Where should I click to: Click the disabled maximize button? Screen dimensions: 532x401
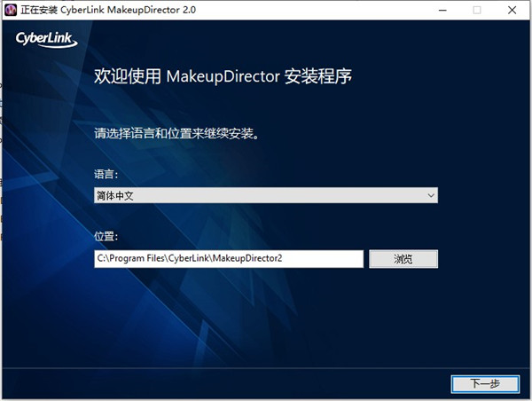click(476, 10)
